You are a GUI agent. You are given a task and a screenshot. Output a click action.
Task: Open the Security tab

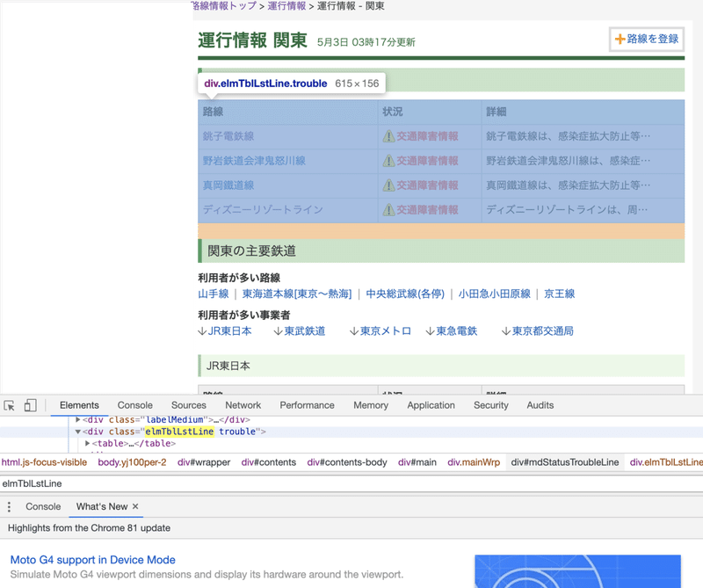tap(491, 405)
